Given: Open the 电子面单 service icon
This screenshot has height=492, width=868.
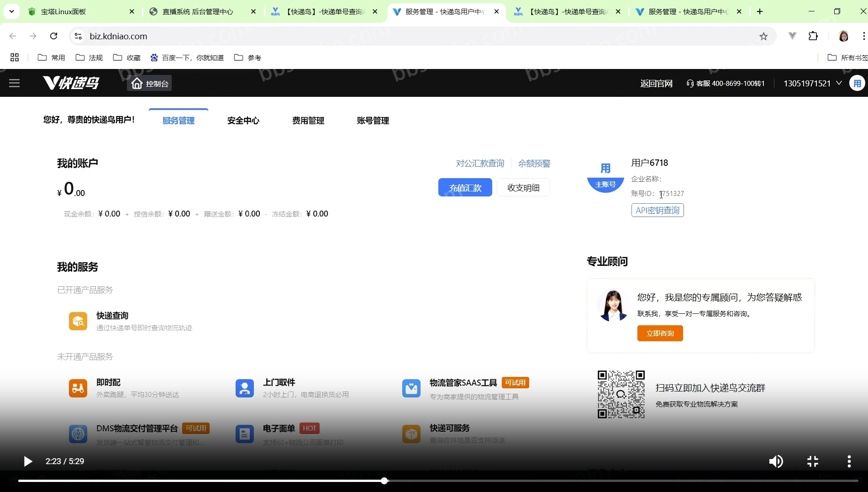Looking at the screenshot, I should click(x=245, y=434).
